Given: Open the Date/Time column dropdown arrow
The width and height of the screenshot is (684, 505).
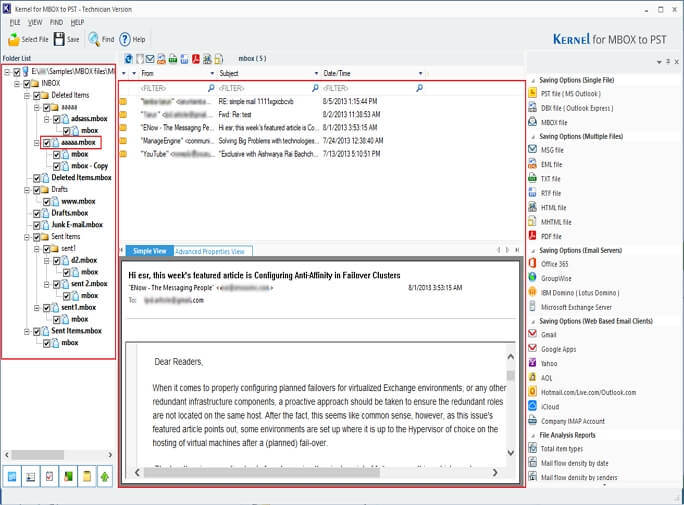Looking at the screenshot, I should (x=421, y=73).
